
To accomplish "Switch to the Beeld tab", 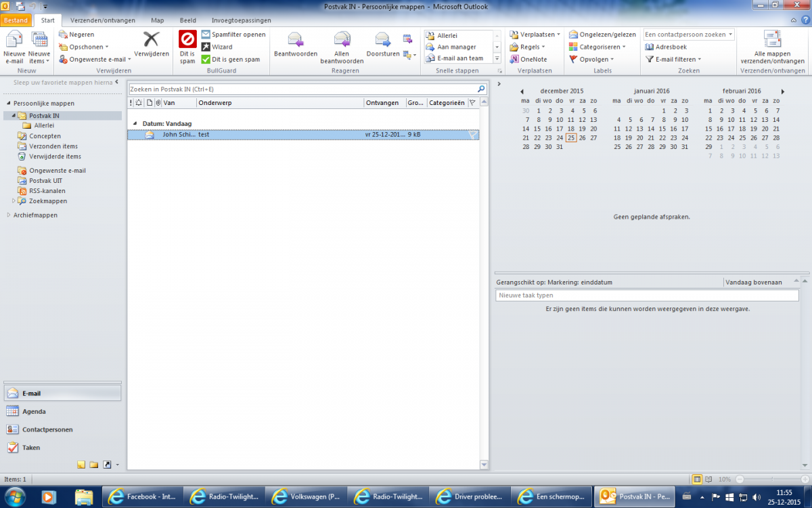I will pyautogui.click(x=188, y=20).
